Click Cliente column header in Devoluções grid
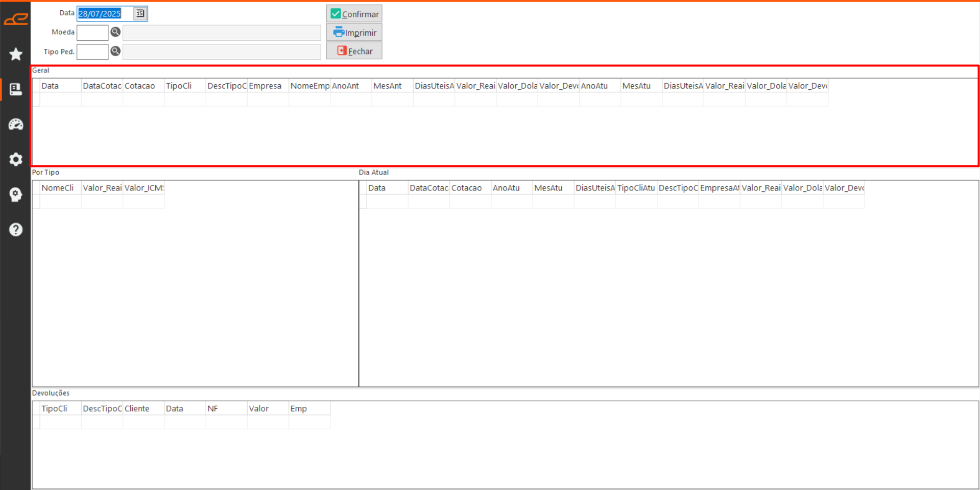980x490 pixels. 143,408
